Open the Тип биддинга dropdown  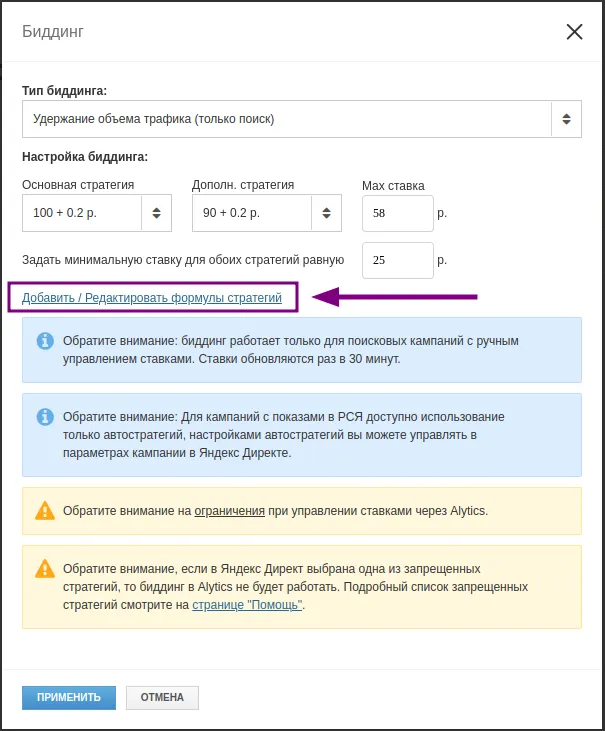click(302, 119)
